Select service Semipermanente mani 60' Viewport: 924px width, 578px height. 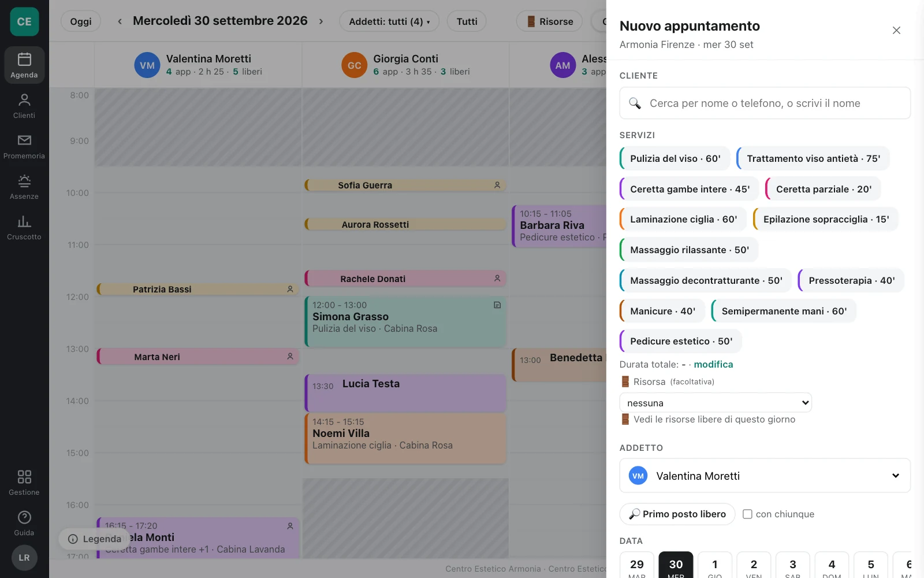pos(784,311)
